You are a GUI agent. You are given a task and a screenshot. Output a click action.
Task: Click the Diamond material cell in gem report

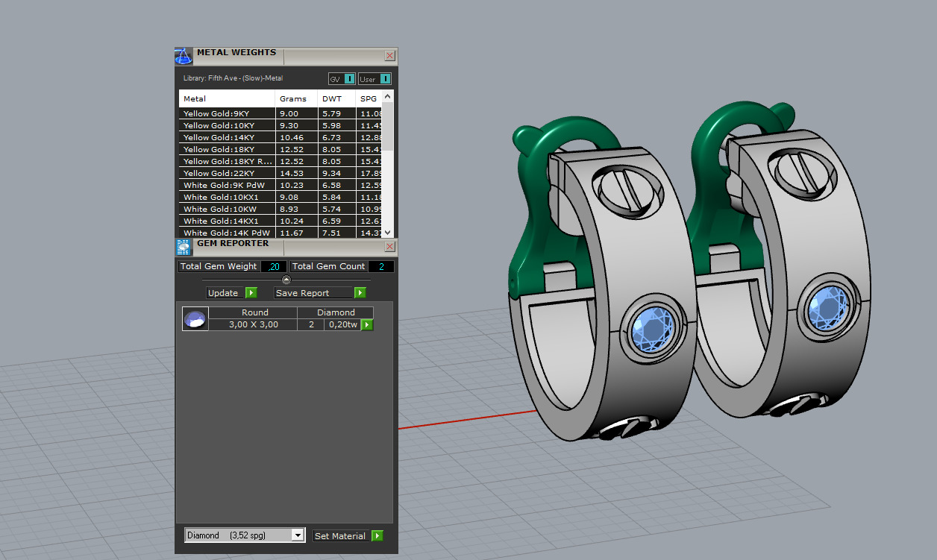point(336,312)
